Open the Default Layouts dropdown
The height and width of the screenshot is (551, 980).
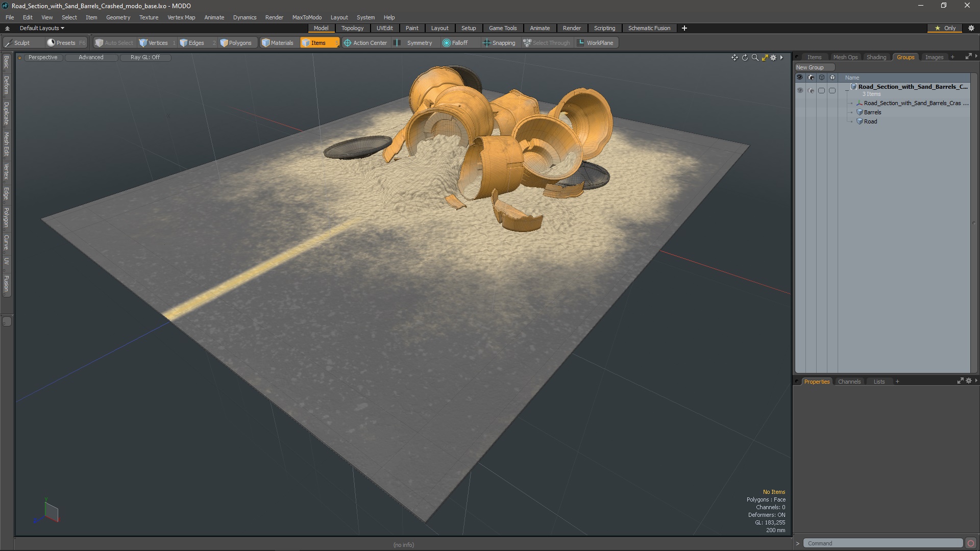[x=42, y=28]
